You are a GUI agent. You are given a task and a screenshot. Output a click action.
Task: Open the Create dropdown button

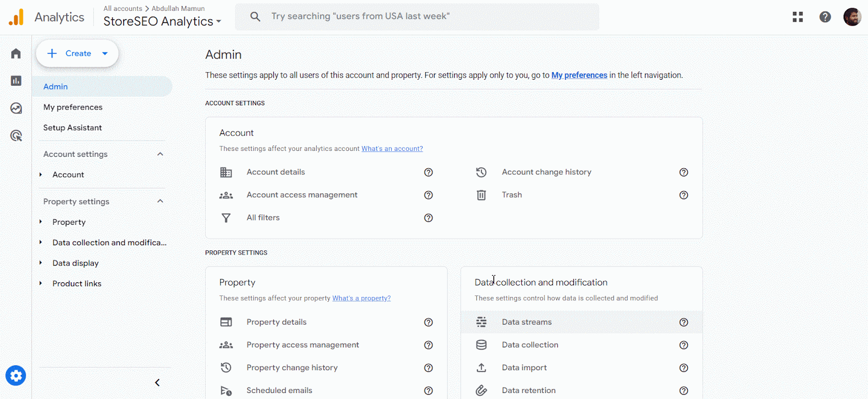78,53
